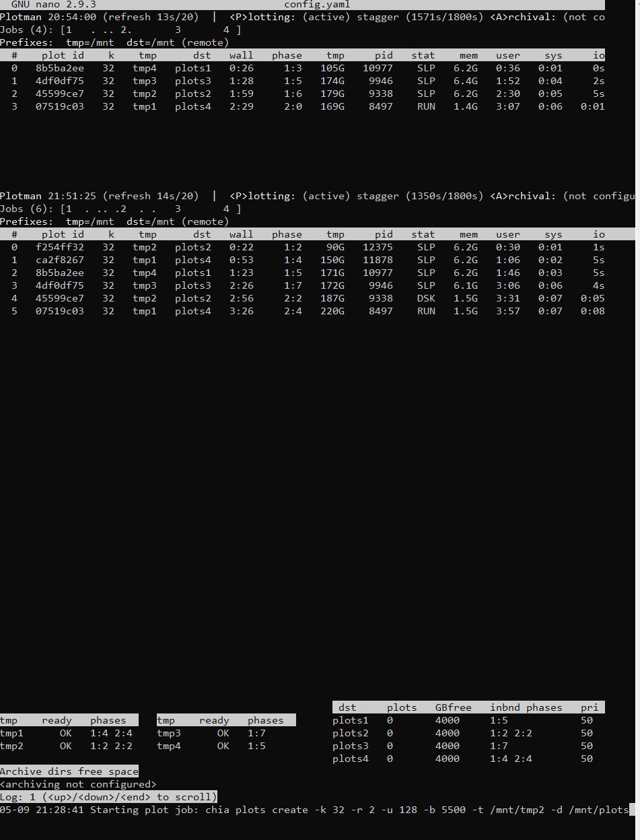Click plots2 in the dst free-space panel
Viewport: 640px width, 840px height.
351,733
